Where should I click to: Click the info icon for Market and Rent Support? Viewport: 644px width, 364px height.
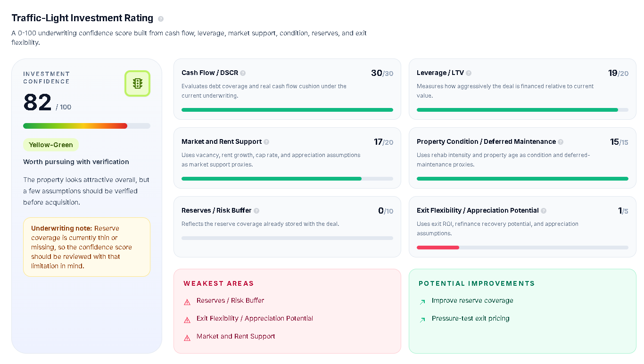(x=267, y=141)
